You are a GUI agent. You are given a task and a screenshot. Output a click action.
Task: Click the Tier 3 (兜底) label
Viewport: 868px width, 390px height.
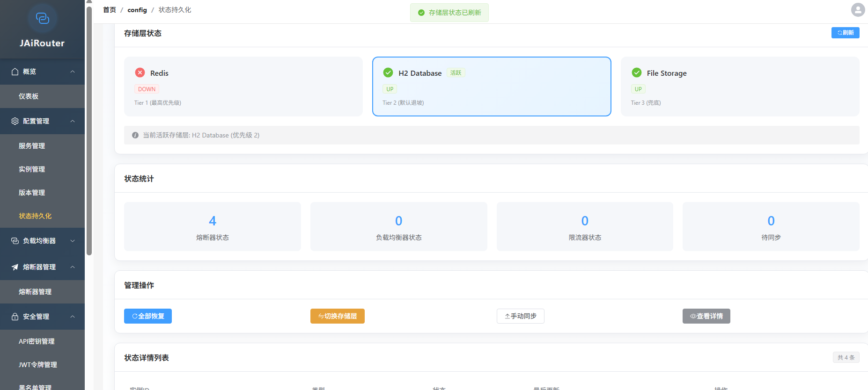click(646, 103)
